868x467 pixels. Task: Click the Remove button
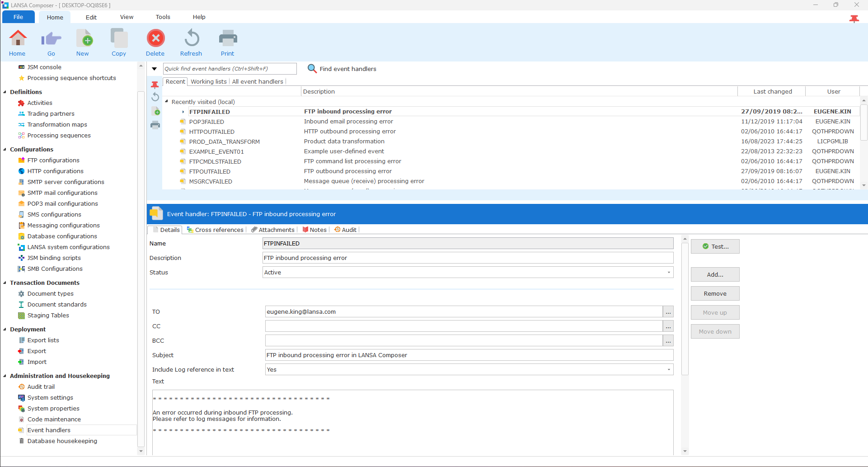[715, 293]
